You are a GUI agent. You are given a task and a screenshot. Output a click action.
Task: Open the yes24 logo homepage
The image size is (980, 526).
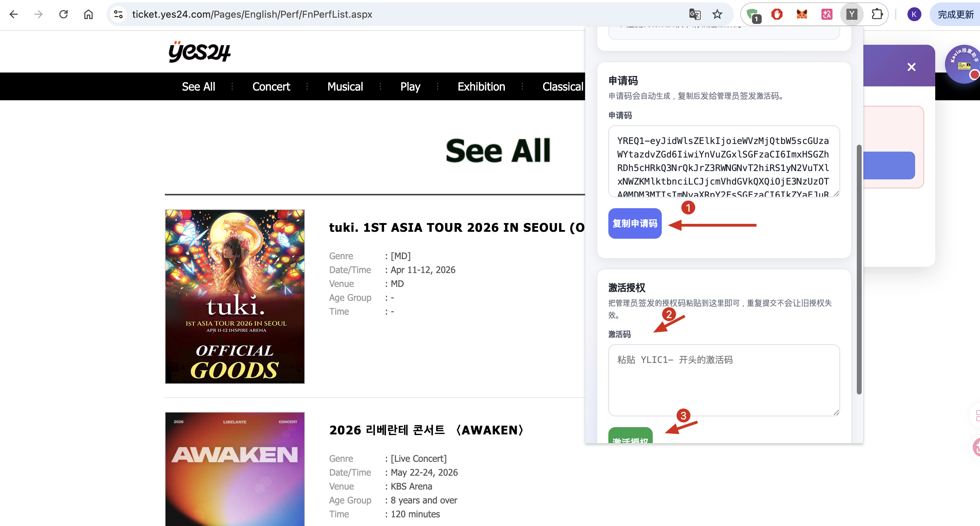pos(199,52)
